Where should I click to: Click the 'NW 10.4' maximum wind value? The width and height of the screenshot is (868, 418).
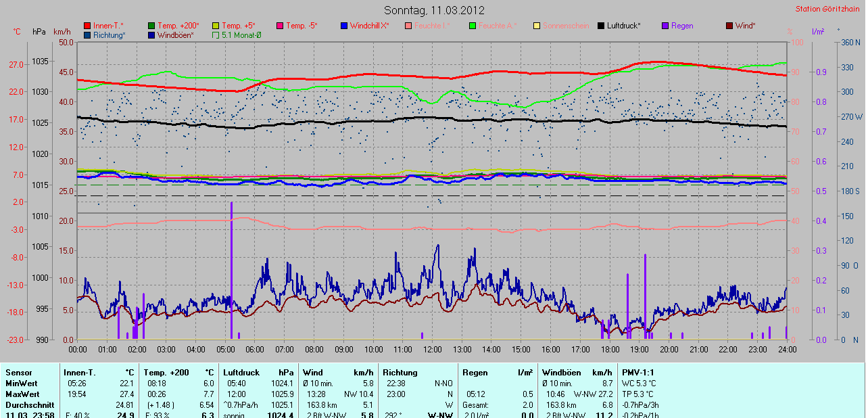[x=358, y=394]
